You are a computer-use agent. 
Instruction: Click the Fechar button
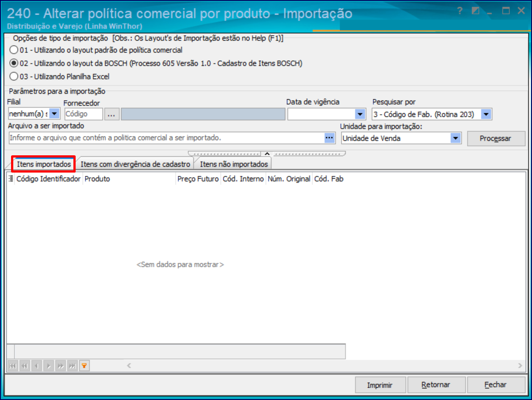[x=496, y=385]
